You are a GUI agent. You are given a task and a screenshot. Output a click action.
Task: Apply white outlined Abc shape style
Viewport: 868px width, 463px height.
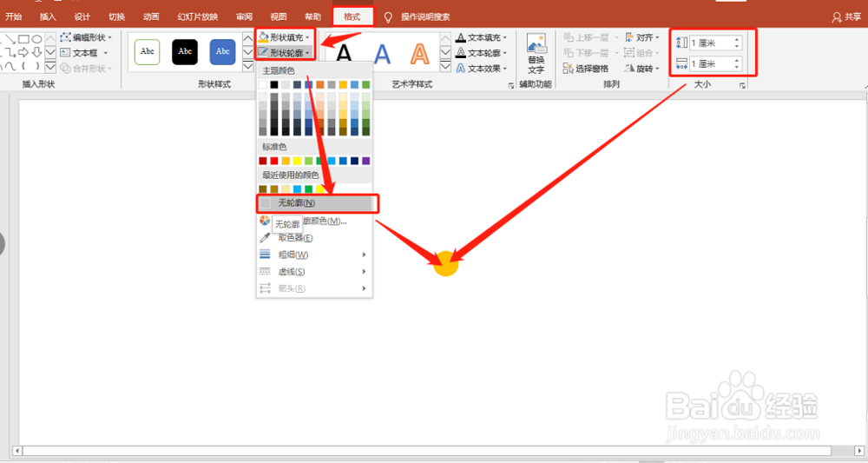point(148,52)
